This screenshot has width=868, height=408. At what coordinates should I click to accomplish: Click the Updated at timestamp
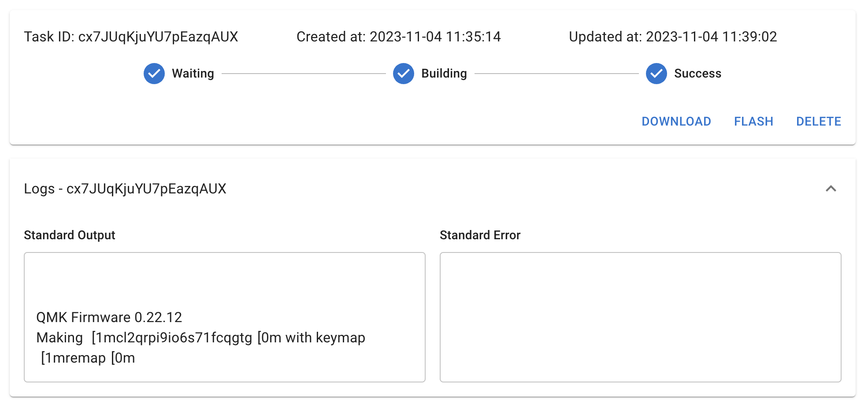pyautogui.click(x=672, y=37)
